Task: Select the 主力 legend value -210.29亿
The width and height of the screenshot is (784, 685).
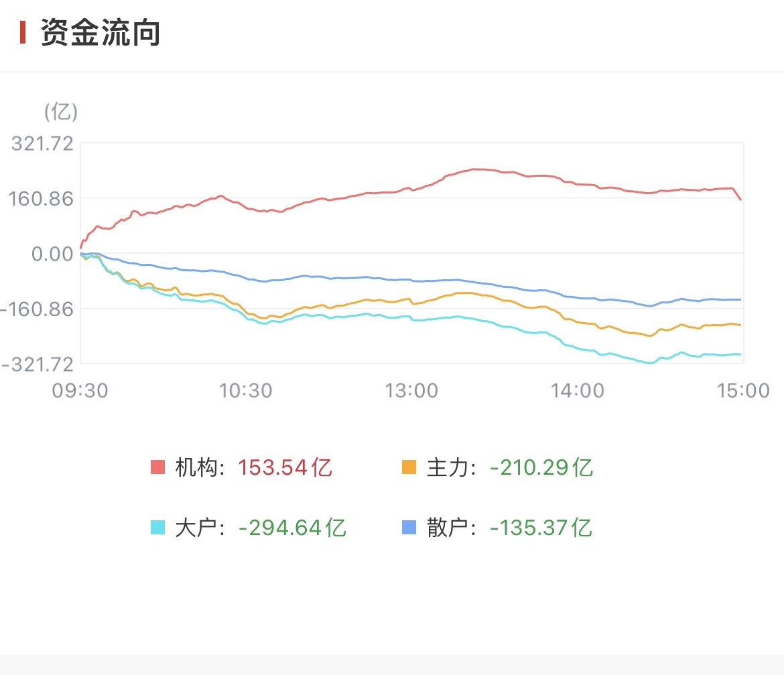Action: click(x=541, y=467)
